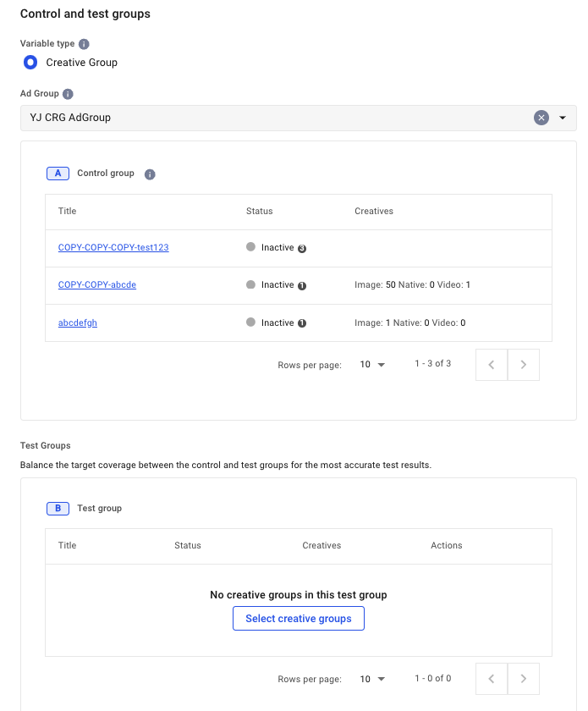Go to next page in Control group table
This screenshot has width=588, height=711.
coord(524,365)
